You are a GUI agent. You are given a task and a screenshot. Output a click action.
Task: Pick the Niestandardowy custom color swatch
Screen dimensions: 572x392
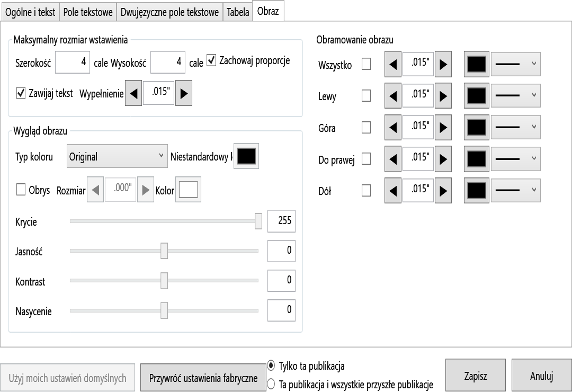pos(246,156)
